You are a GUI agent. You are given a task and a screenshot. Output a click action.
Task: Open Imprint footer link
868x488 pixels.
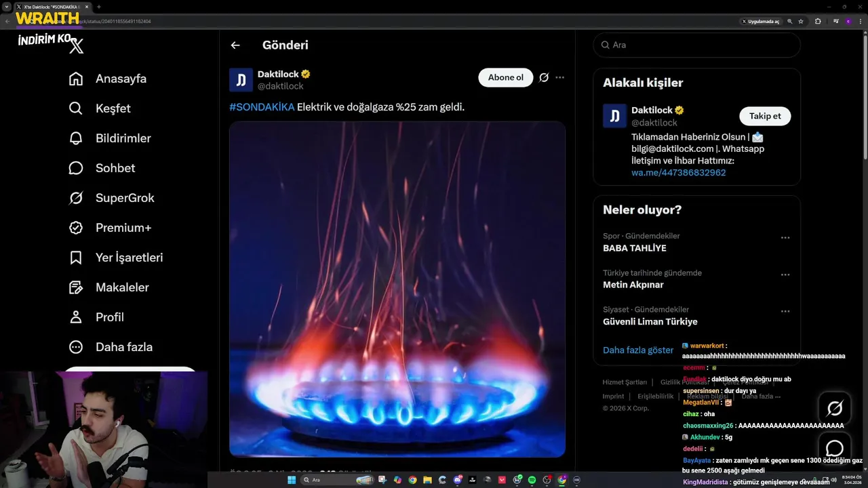(x=613, y=396)
